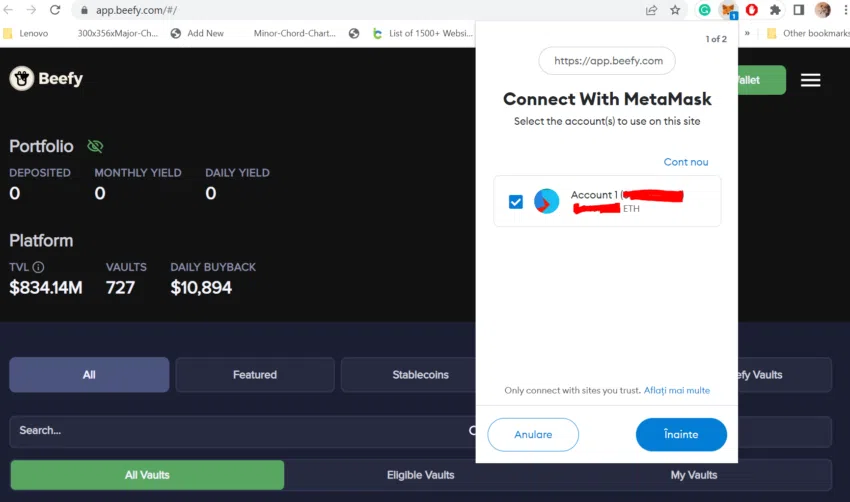
Task: Click the Anulare button
Action: pos(533,434)
